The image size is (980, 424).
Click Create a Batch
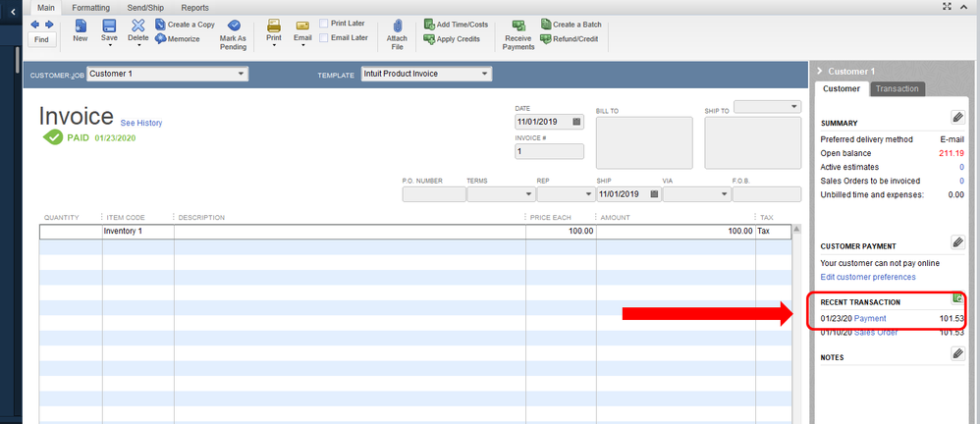572,25
